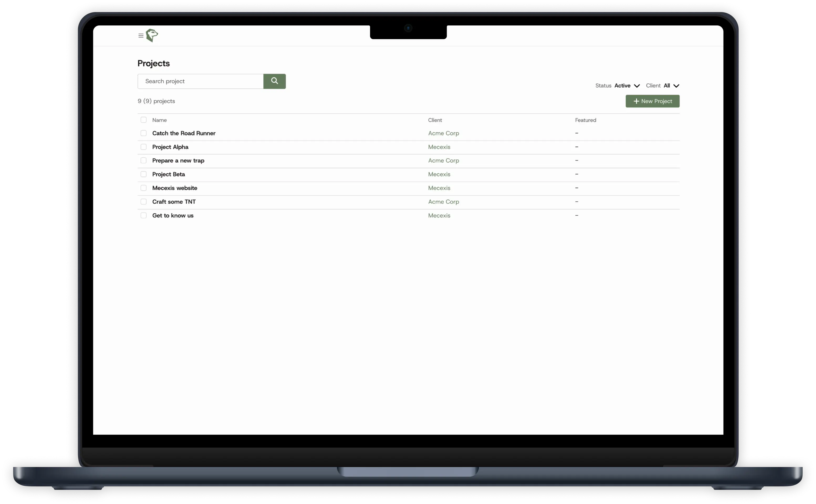This screenshot has width=816, height=504.
Task: Open the hamburger menu icon
Action: 141,36
